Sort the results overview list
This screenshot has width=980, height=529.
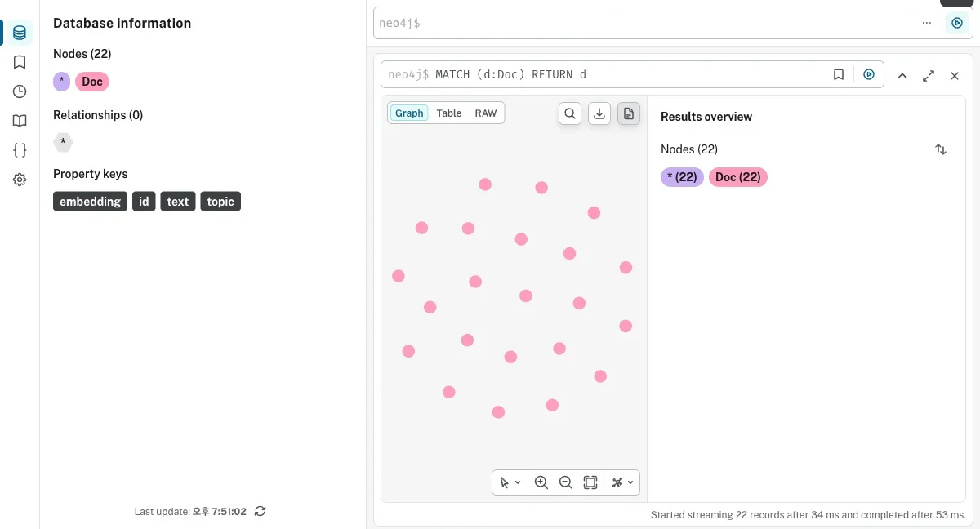click(941, 149)
